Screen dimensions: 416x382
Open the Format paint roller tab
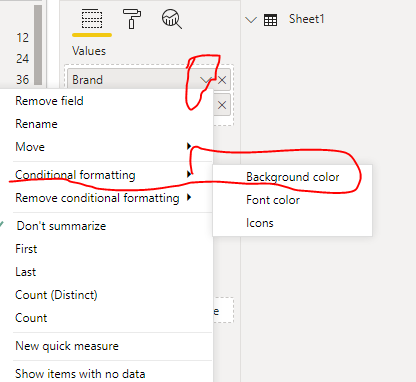132,19
